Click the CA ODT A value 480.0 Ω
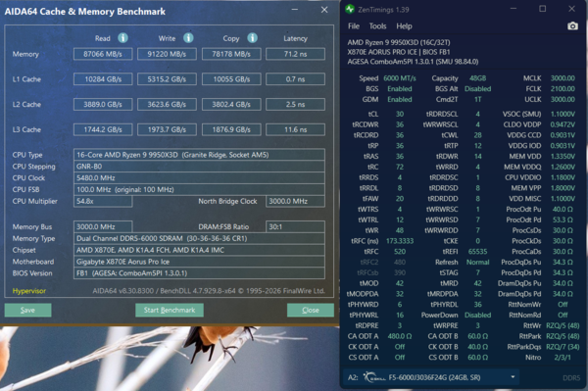This screenshot has height=391, width=588. coord(400,336)
